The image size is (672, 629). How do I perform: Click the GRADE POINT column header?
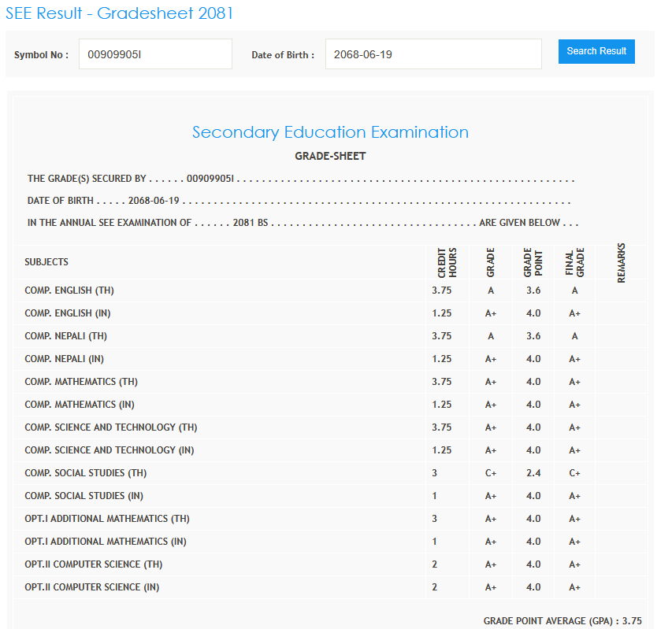(x=533, y=262)
